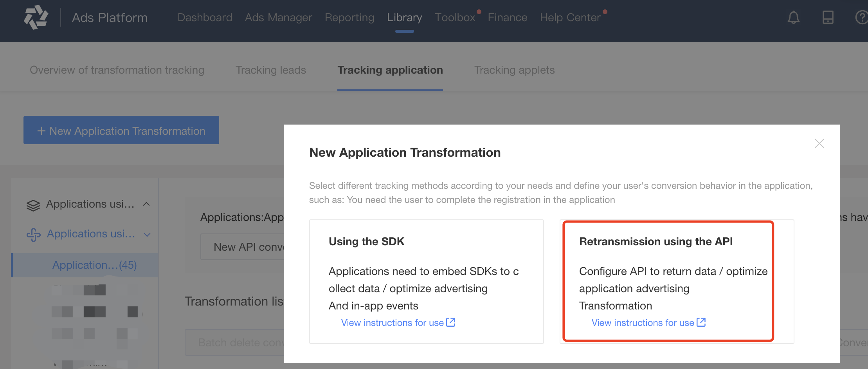Screen dimensions: 868x369
Task: Click the 'Applications:App' label
Action: pyautogui.click(x=242, y=217)
